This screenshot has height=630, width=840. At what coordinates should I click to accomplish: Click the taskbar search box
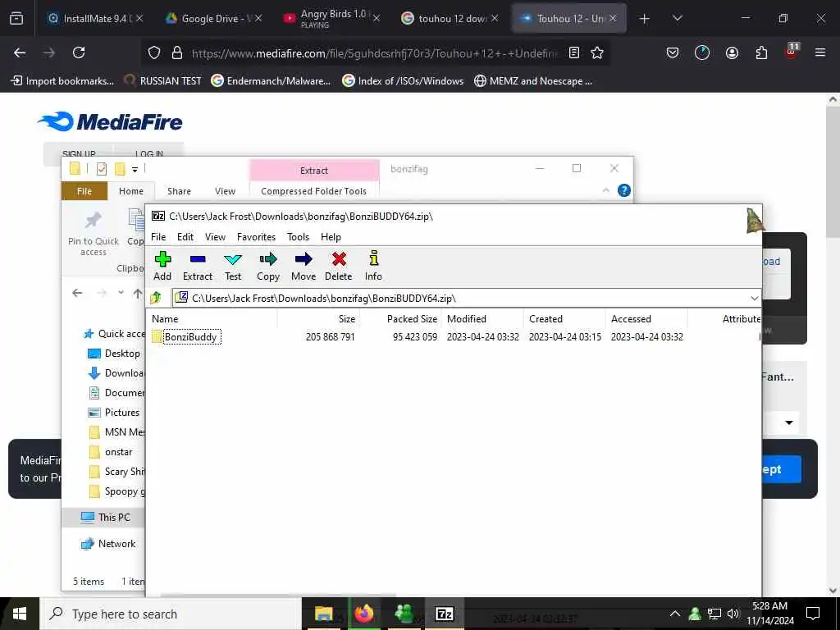171,614
